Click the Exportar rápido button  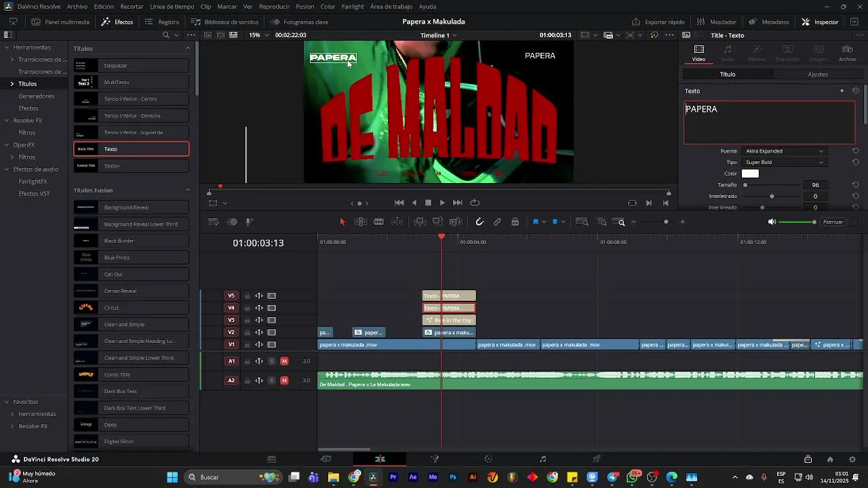(658, 22)
